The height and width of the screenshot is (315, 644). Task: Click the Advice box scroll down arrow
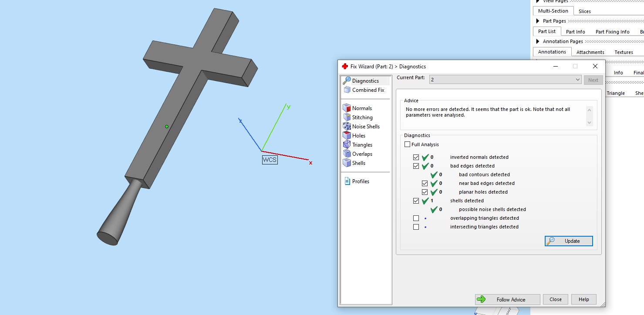pos(590,123)
